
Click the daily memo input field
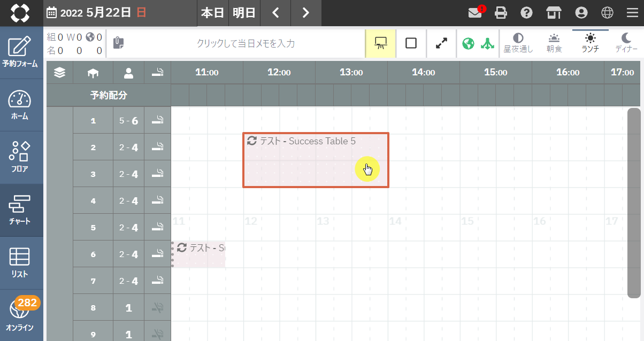(246, 43)
